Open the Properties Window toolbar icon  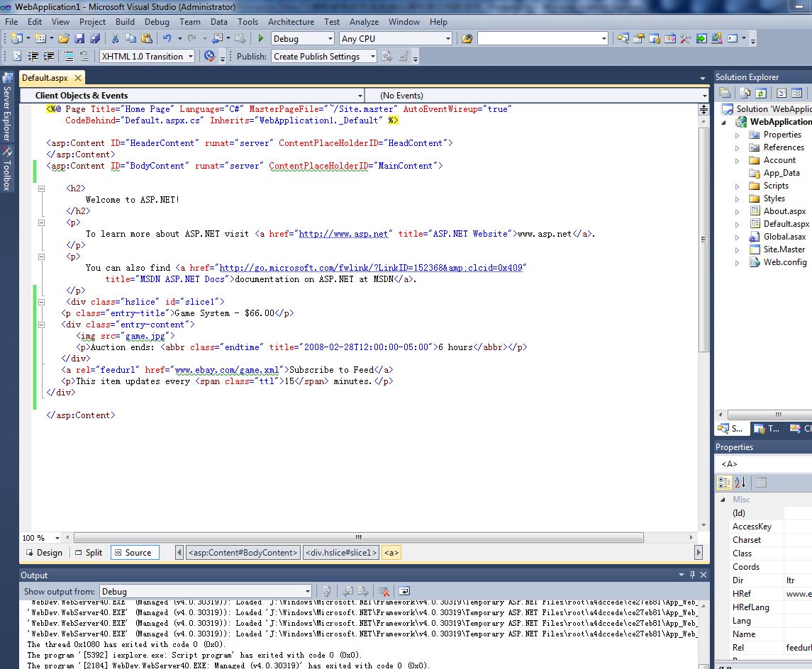(x=638, y=39)
